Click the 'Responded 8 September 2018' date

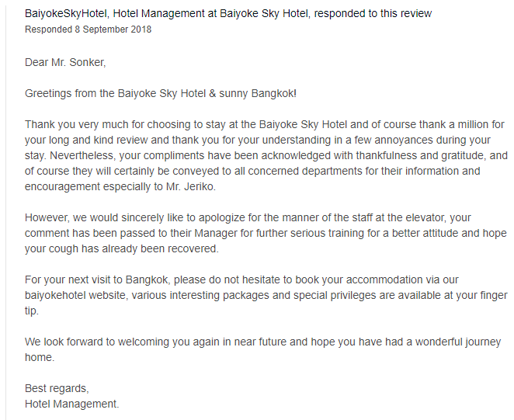tap(89, 30)
